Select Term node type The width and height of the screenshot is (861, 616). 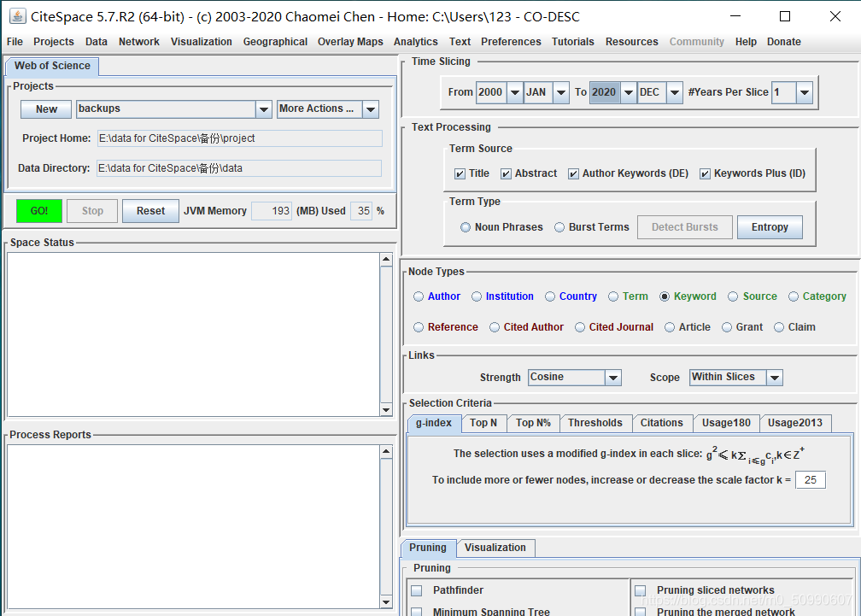pyautogui.click(x=613, y=296)
